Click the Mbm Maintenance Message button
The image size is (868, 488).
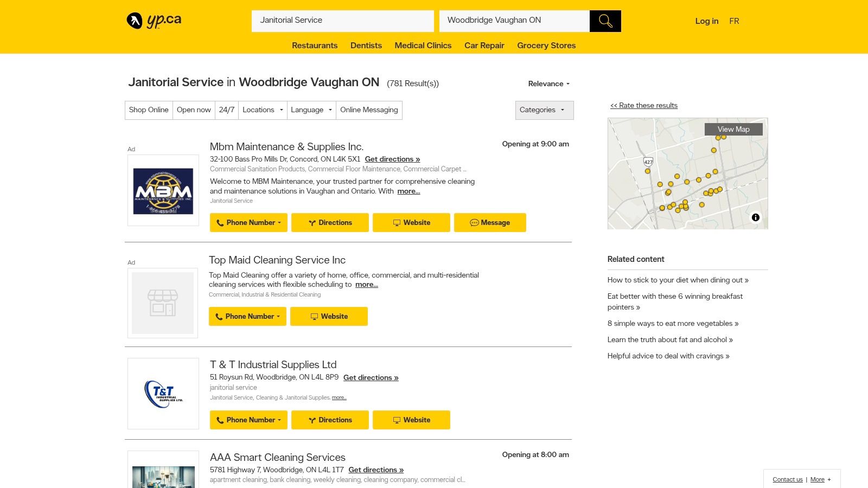tap(490, 222)
